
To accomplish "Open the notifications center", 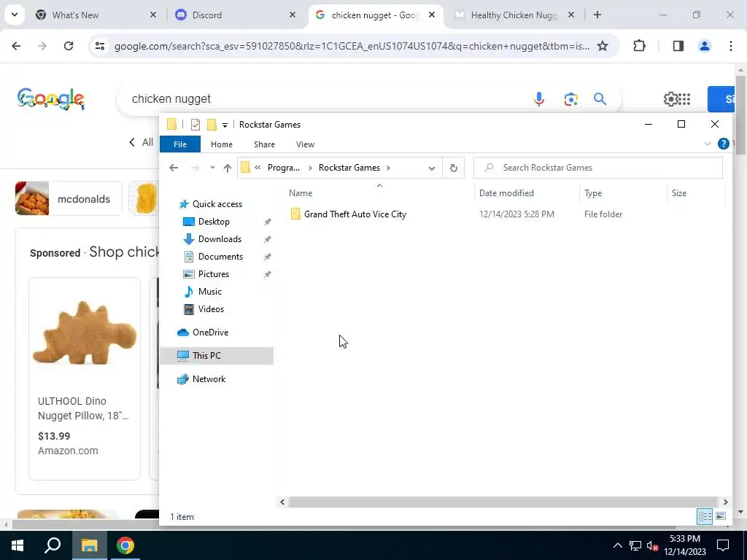I will click(723, 545).
